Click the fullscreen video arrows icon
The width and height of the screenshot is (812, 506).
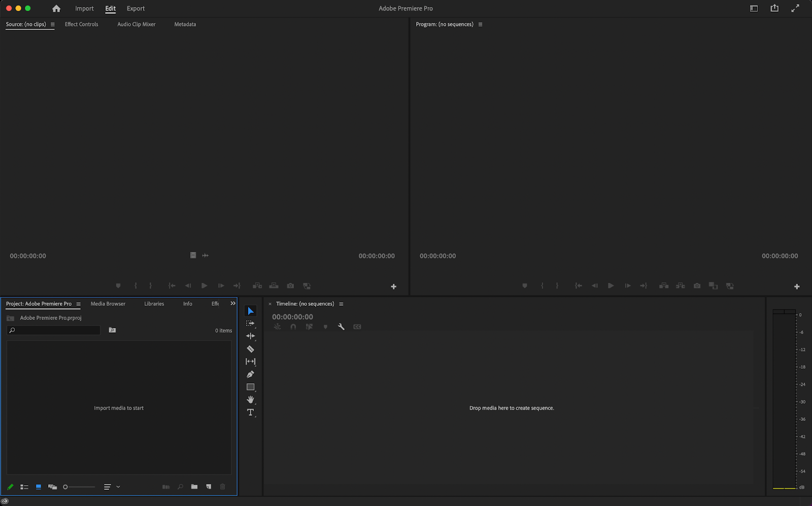coord(795,8)
